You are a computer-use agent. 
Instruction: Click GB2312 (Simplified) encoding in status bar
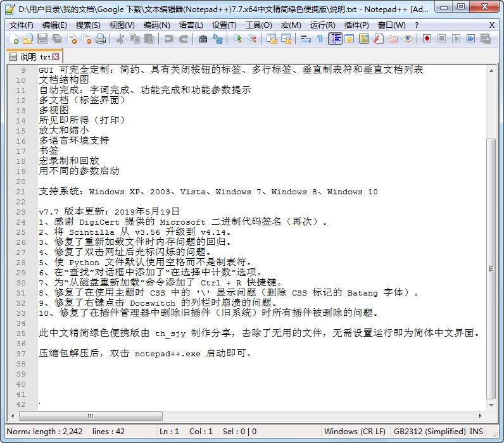pyautogui.click(x=430, y=431)
